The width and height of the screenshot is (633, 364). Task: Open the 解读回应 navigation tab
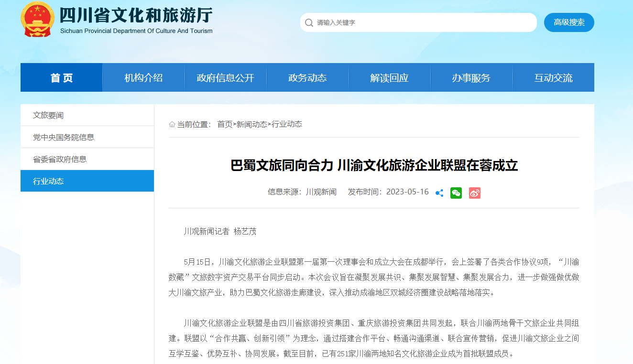(389, 77)
